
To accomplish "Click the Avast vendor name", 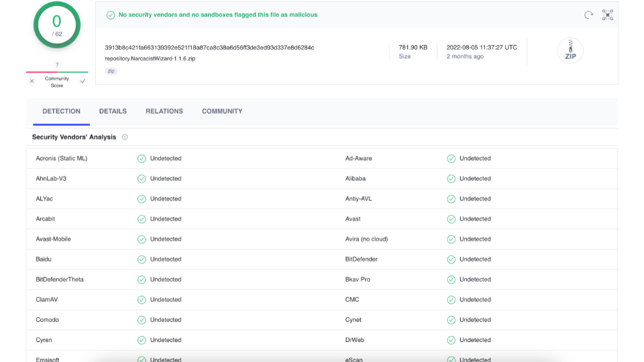I will coord(353,219).
